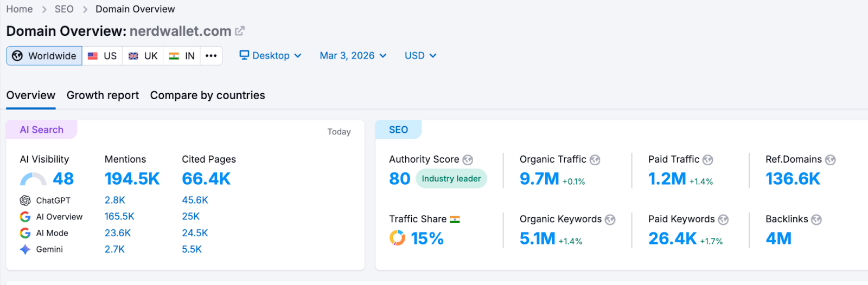Open nerdwallet.com external link icon
Screen dimensions: 868x285
pyautogui.click(x=240, y=31)
